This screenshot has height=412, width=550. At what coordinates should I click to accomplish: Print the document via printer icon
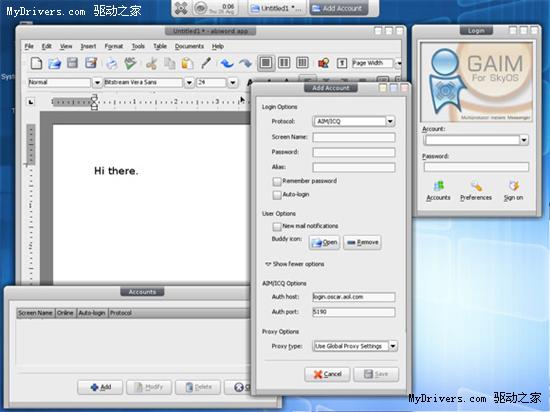tap(112, 63)
